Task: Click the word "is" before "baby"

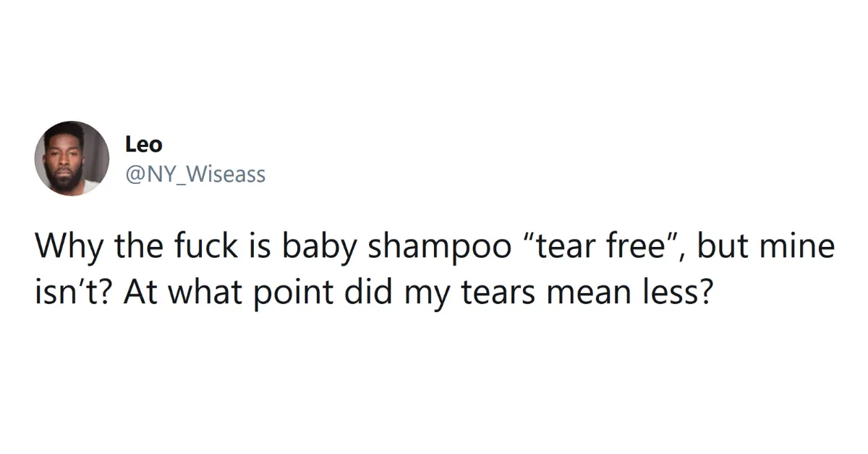Action: click(x=258, y=248)
